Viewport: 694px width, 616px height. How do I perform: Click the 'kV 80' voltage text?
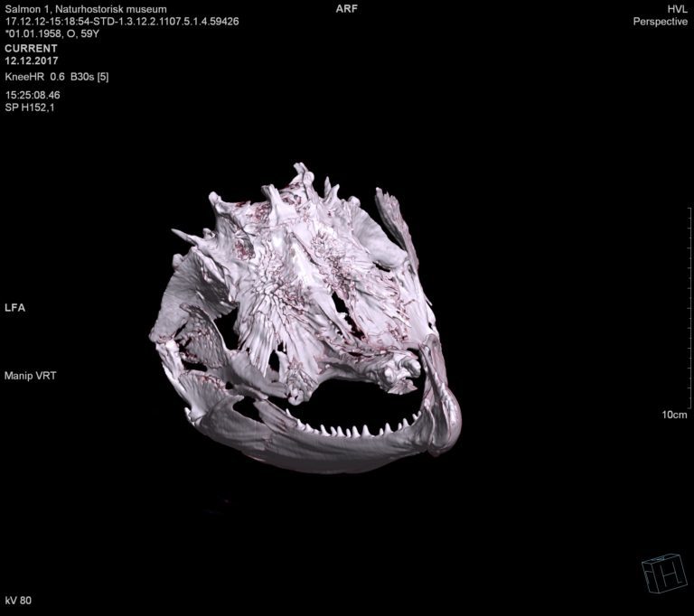[18, 601]
